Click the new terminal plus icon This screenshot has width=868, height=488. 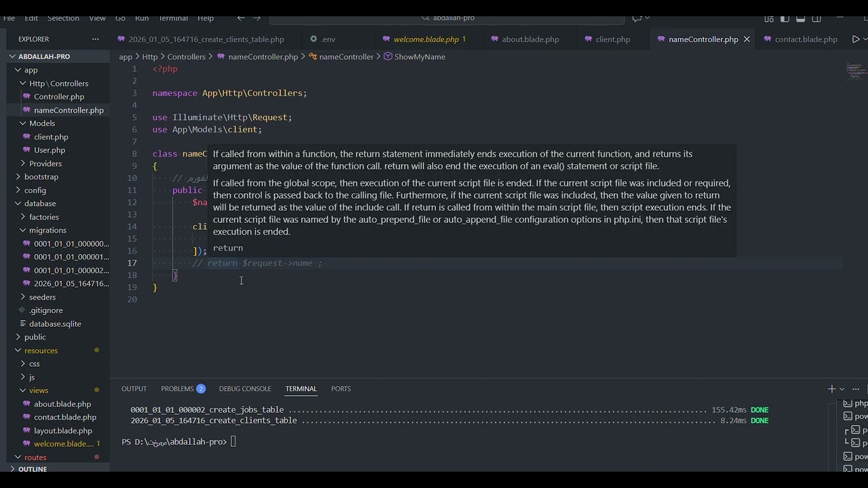(x=831, y=389)
